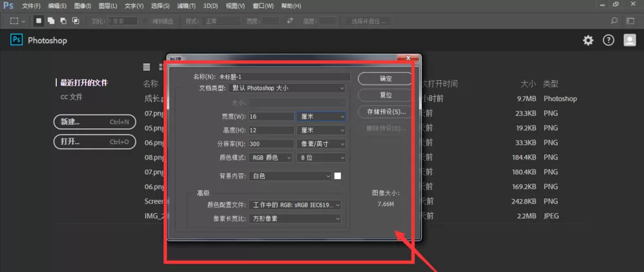
Task: Open the user account profile icon
Action: point(630,40)
